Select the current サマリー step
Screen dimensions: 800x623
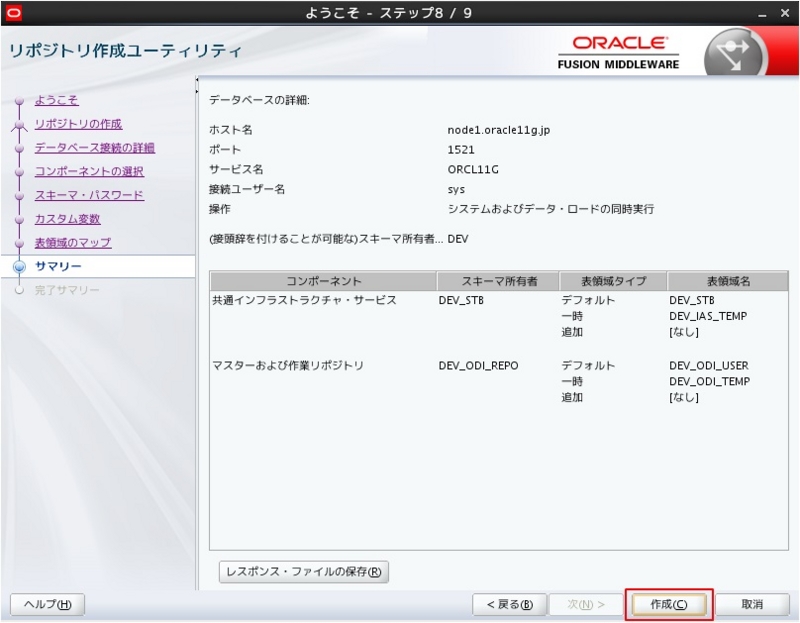click(x=58, y=266)
